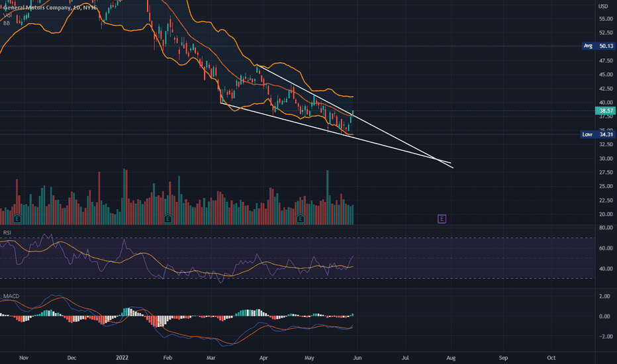Viewport: 617px width, 364px height.
Task: Click the upcoming purple earnings E marker
Action: point(442,219)
